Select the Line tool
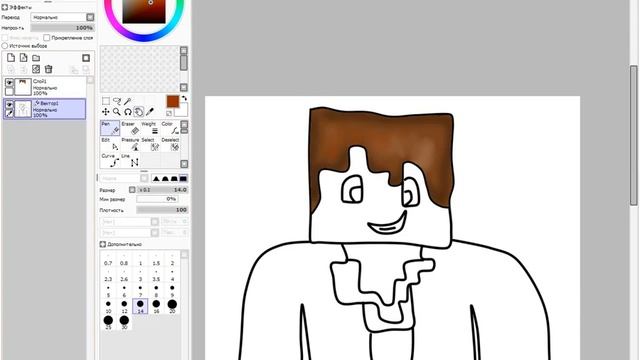 [x=130, y=160]
